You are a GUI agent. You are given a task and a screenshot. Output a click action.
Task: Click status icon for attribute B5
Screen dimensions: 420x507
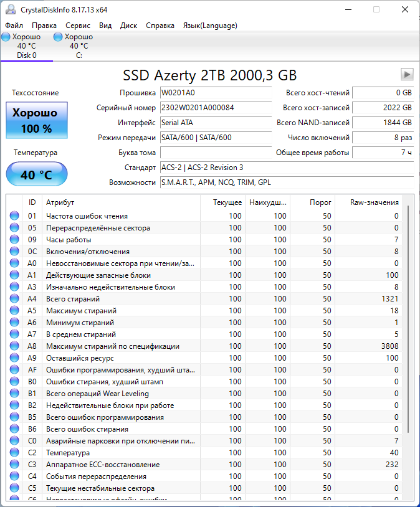point(14,417)
